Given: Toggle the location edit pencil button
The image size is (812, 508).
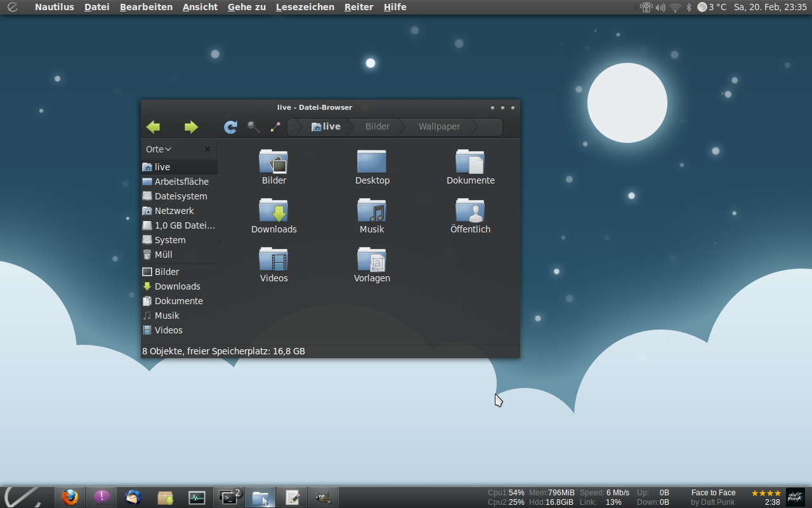Looking at the screenshot, I should tap(275, 127).
